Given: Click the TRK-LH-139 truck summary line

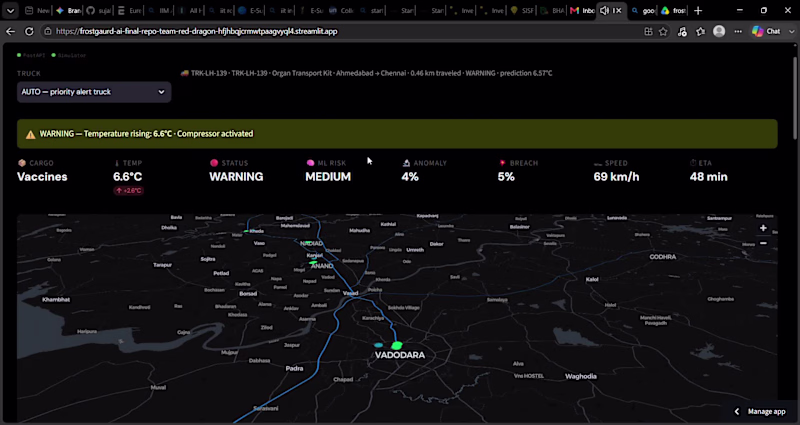Looking at the screenshot, I should [x=366, y=73].
